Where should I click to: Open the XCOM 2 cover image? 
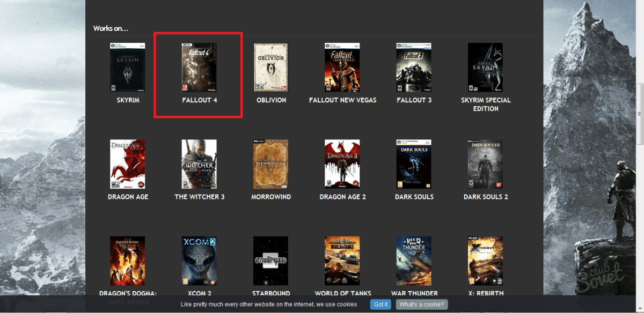(x=199, y=260)
